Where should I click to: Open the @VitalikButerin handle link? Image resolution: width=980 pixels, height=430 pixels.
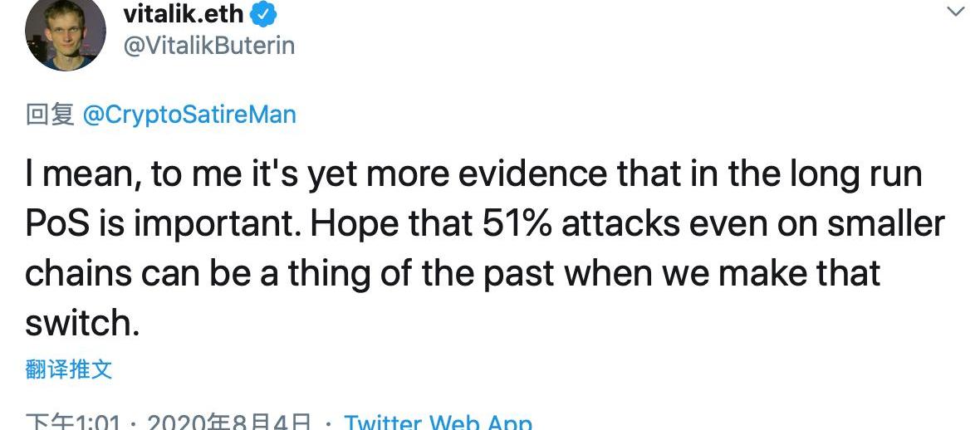pyautogui.click(x=208, y=45)
